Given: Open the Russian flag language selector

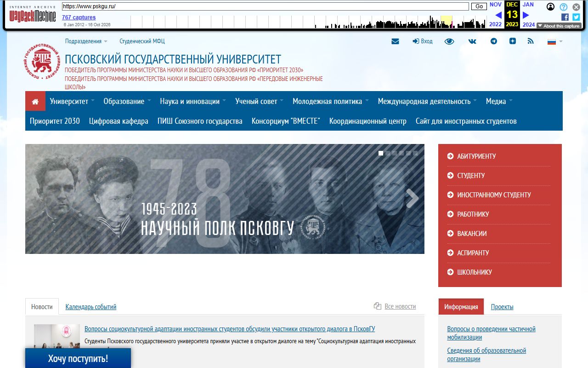Looking at the screenshot, I should (x=554, y=41).
